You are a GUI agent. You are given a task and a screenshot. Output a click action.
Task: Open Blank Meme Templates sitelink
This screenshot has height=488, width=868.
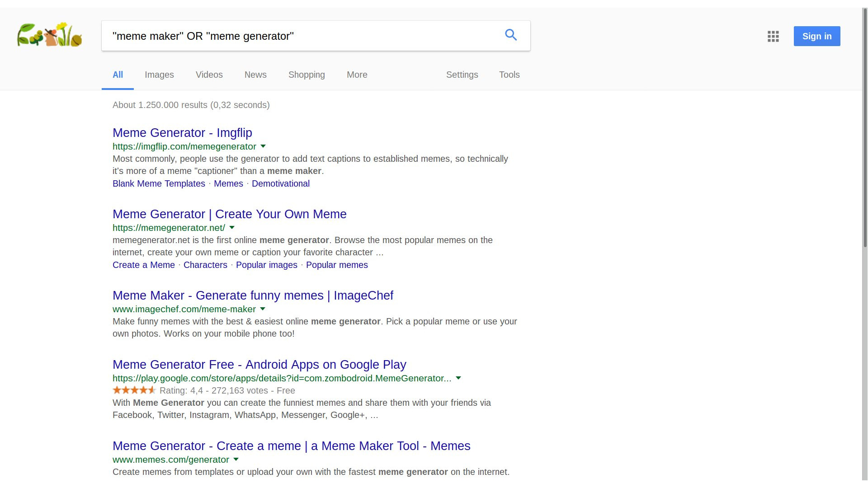coord(159,184)
